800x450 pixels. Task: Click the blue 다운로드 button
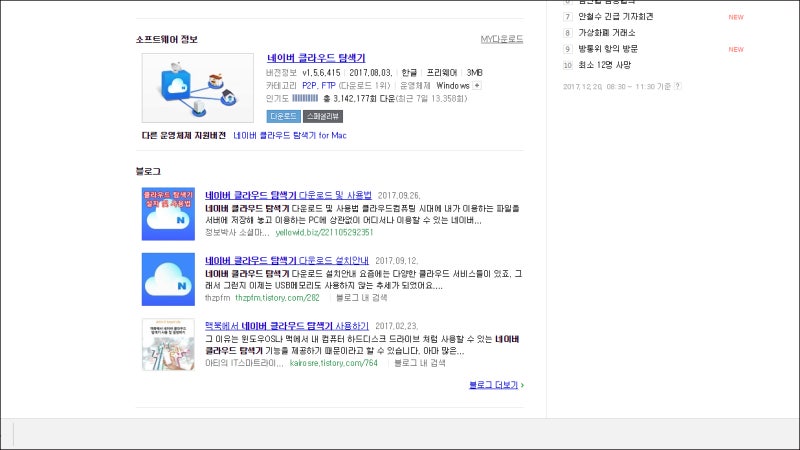283,116
